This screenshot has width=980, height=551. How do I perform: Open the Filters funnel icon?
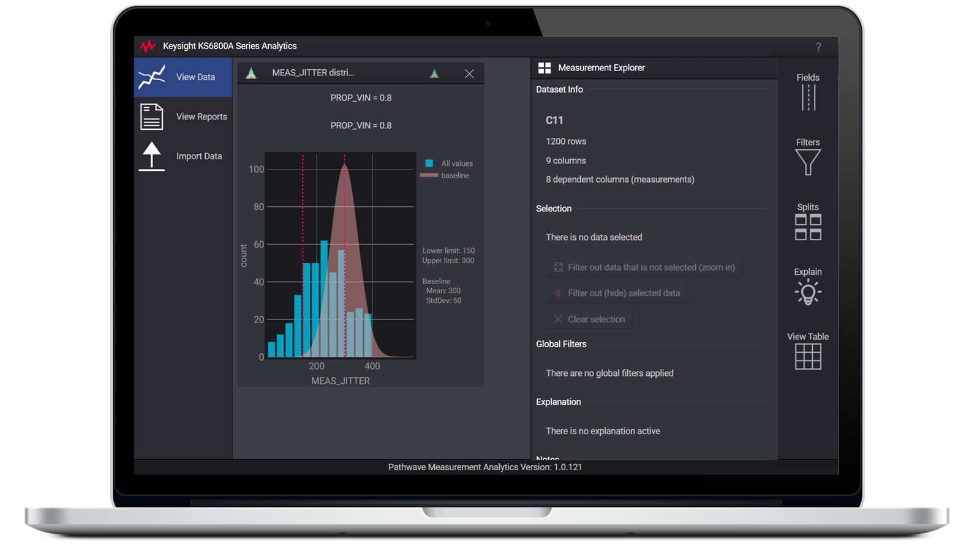(x=808, y=162)
